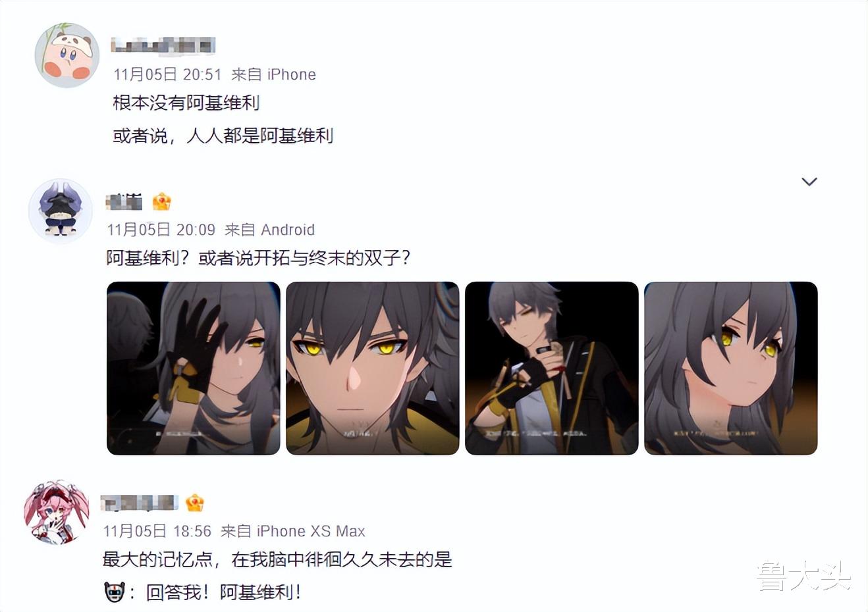Open the Kirby panda-hat avatar profile
Image resolution: width=868 pixels, height=612 pixels.
tap(67, 55)
